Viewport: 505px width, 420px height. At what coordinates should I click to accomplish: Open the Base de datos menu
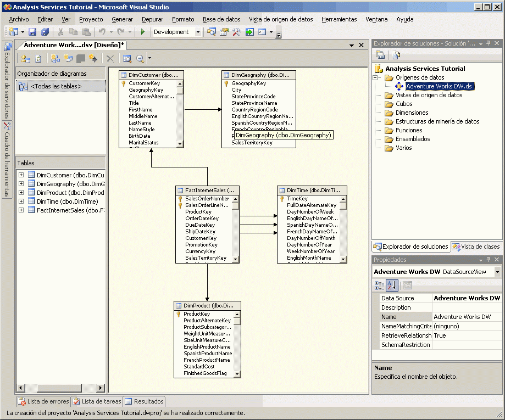pyautogui.click(x=221, y=19)
